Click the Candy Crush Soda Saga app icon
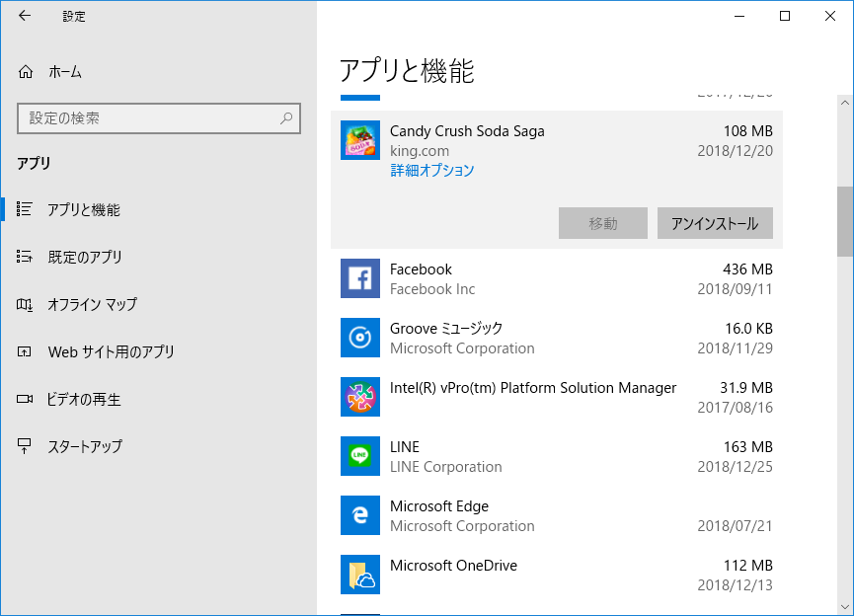The height and width of the screenshot is (616, 854). pyautogui.click(x=360, y=140)
